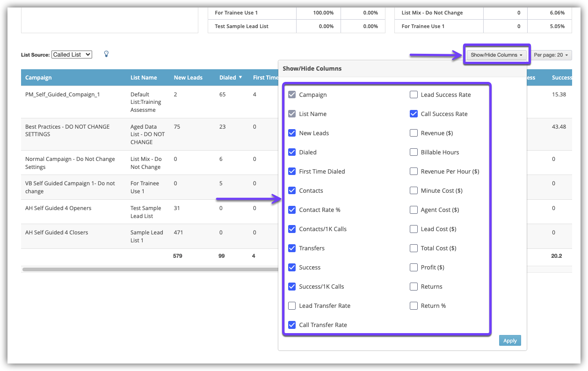Sort by List Name column header
This screenshot has height=371, width=588.
(144, 78)
